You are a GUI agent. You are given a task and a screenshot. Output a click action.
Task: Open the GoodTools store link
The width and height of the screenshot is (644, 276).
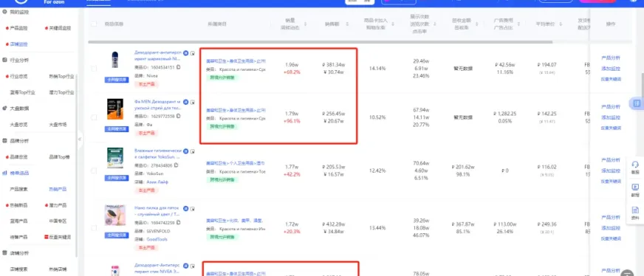(x=157, y=240)
